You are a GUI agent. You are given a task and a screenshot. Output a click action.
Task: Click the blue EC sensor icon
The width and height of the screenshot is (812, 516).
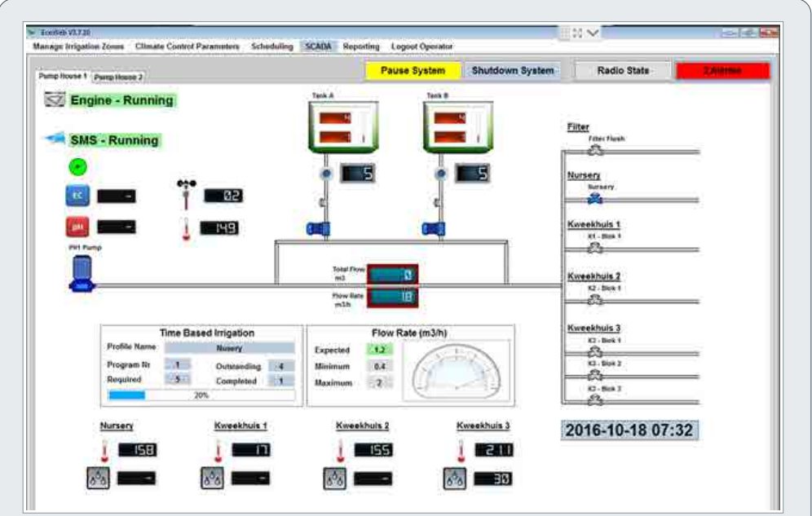[x=77, y=196]
